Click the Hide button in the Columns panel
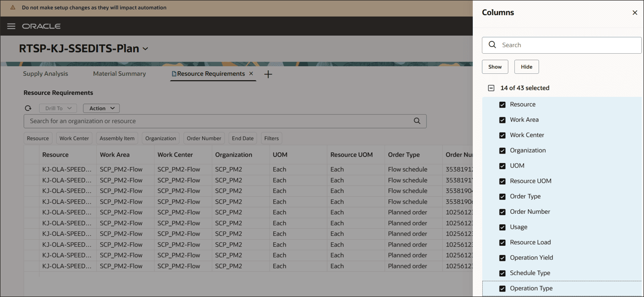Screen dimensions: 644x297 pos(526,66)
